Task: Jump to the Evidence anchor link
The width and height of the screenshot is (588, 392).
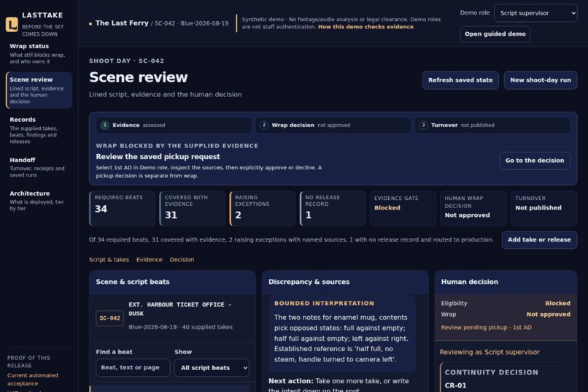Action: pyautogui.click(x=150, y=260)
